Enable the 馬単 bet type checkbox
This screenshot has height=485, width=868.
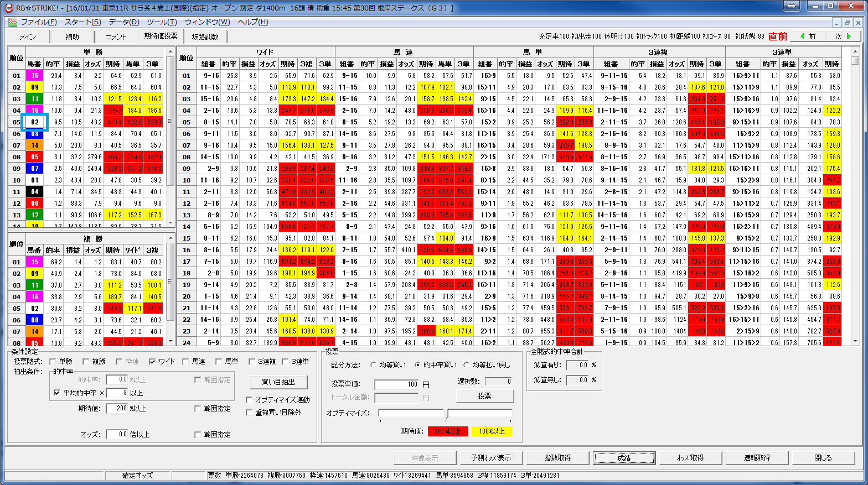pyautogui.click(x=219, y=362)
